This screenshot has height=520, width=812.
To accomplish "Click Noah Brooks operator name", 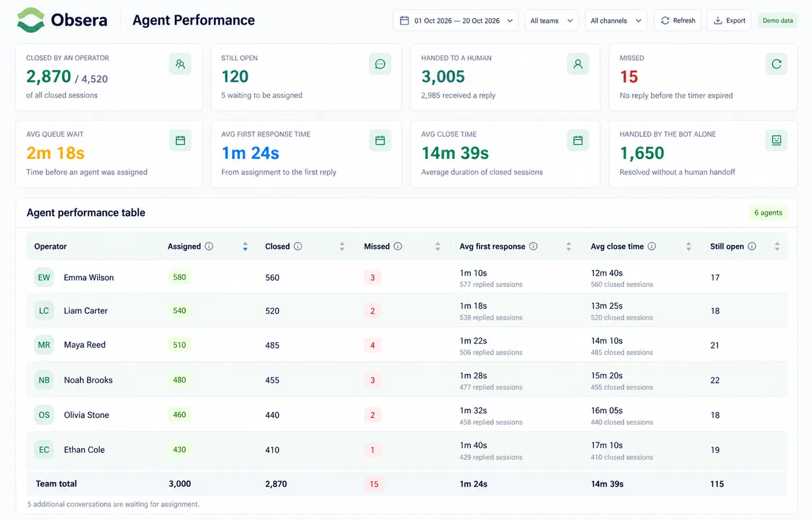I will pyautogui.click(x=88, y=380).
